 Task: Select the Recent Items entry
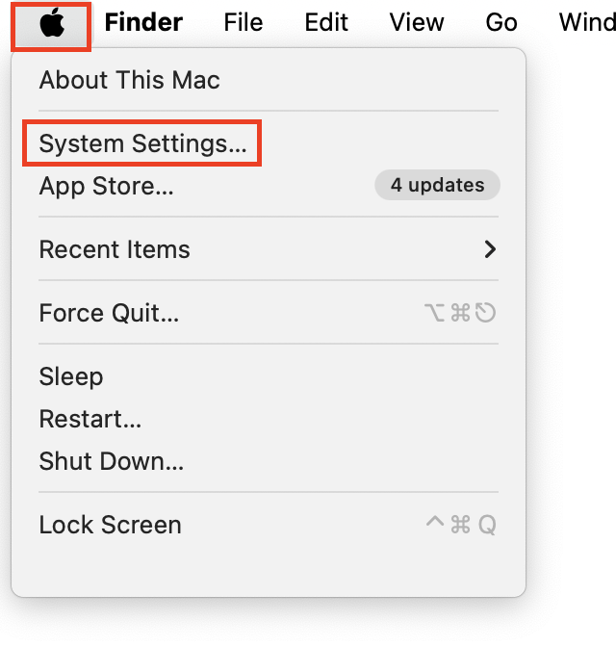tap(269, 249)
